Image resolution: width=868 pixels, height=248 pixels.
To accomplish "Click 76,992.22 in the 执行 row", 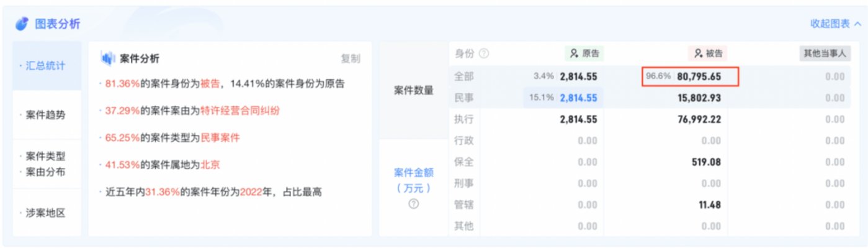I will point(699,119).
